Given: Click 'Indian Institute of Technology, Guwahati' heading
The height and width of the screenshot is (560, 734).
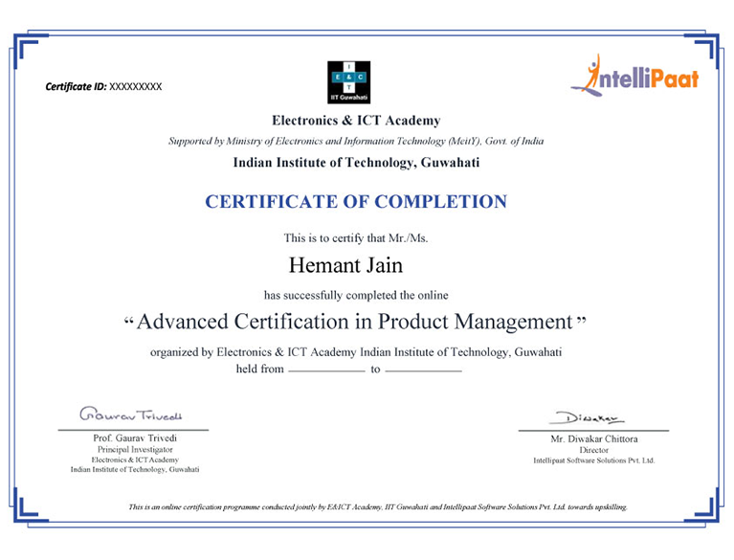Looking at the screenshot, I should (x=356, y=163).
